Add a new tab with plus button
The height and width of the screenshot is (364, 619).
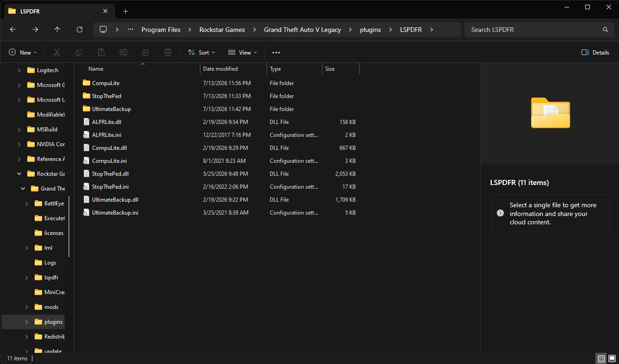tap(125, 11)
